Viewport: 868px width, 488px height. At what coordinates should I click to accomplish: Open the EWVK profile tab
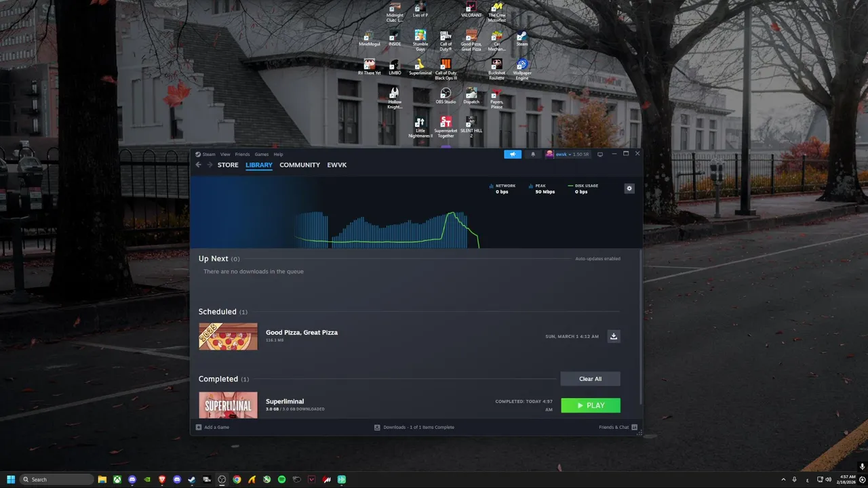(x=337, y=165)
